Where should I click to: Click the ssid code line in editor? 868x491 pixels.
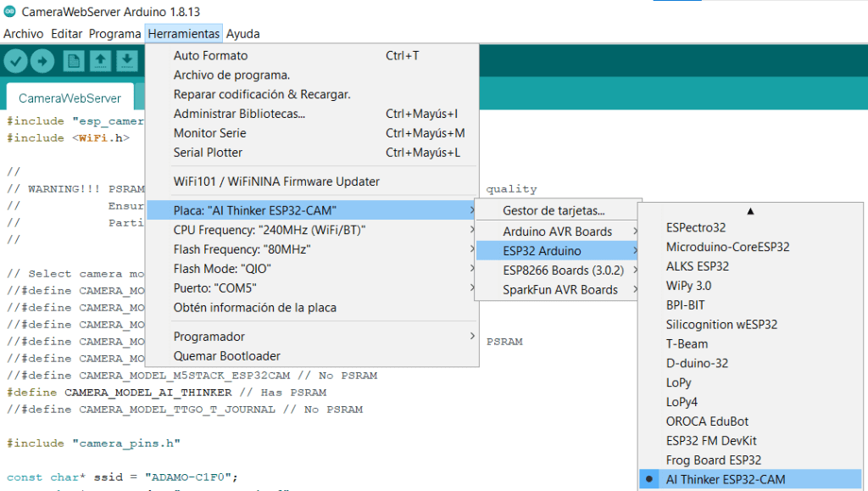pyautogui.click(x=123, y=477)
